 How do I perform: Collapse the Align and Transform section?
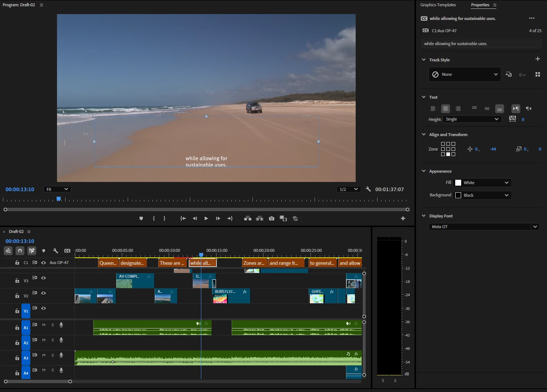[424, 135]
